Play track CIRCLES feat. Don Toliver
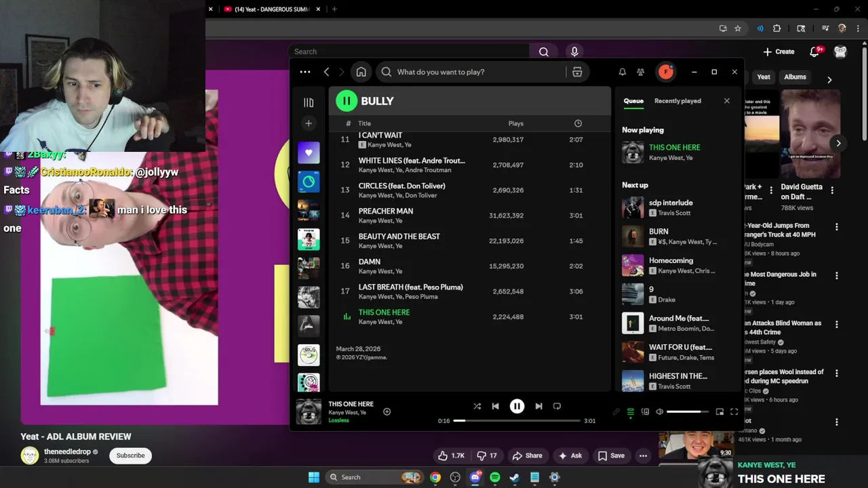 tap(469, 190)
